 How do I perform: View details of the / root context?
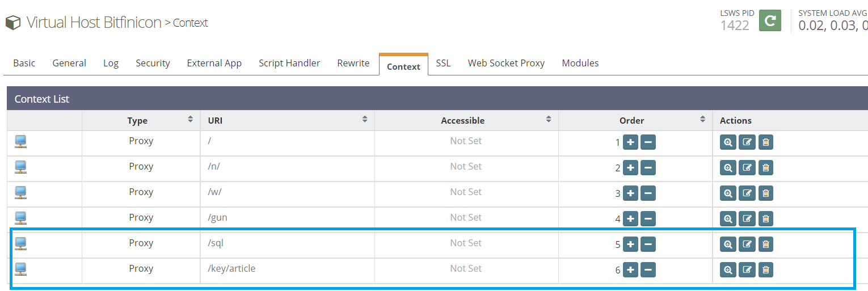[x=728, y=142]
